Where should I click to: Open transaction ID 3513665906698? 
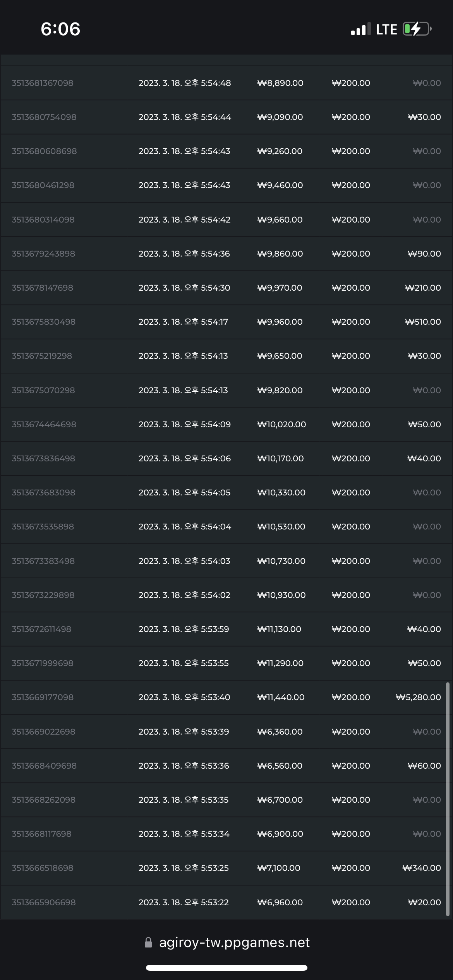point(44,902)
